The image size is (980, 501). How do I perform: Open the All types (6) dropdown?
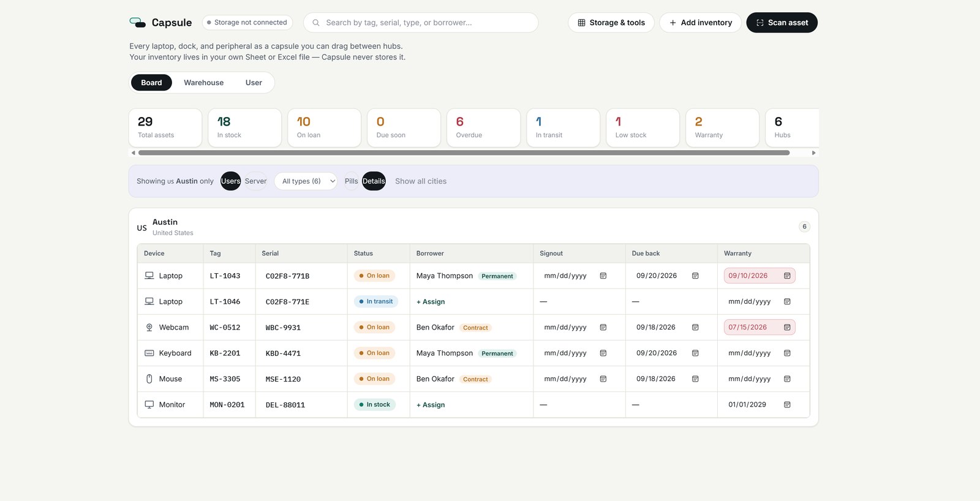306,181
